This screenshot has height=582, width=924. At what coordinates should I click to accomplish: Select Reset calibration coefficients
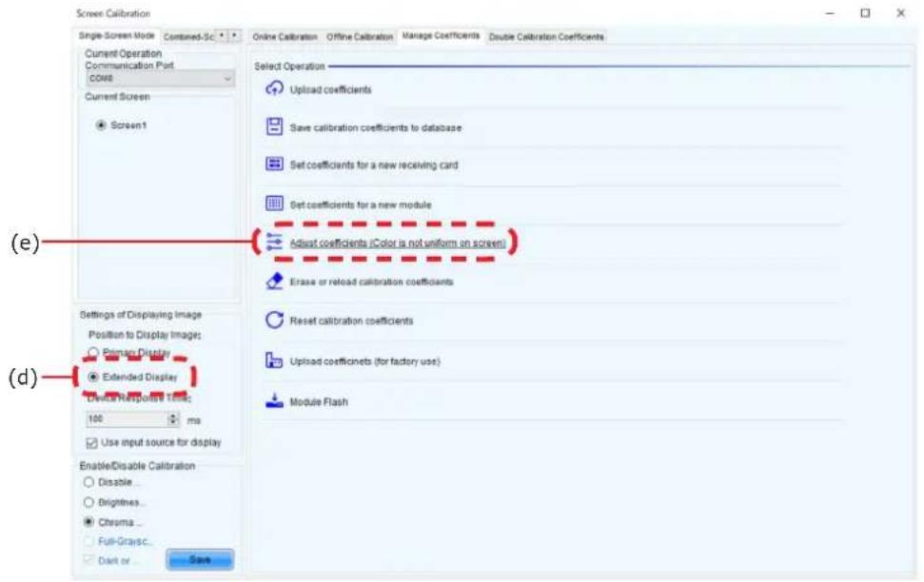click(351, 321)
